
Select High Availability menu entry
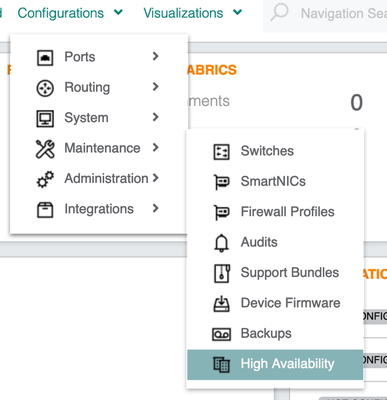tap(275, 365)
